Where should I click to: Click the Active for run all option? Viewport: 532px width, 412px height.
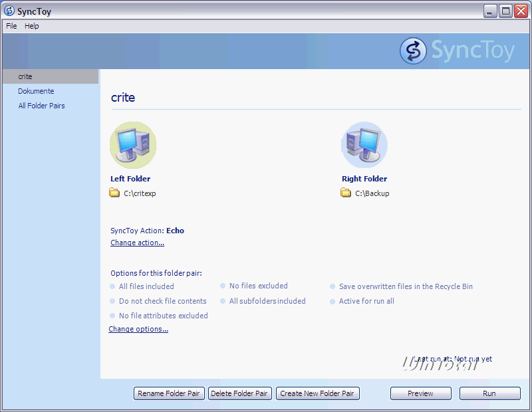(366, 301)
